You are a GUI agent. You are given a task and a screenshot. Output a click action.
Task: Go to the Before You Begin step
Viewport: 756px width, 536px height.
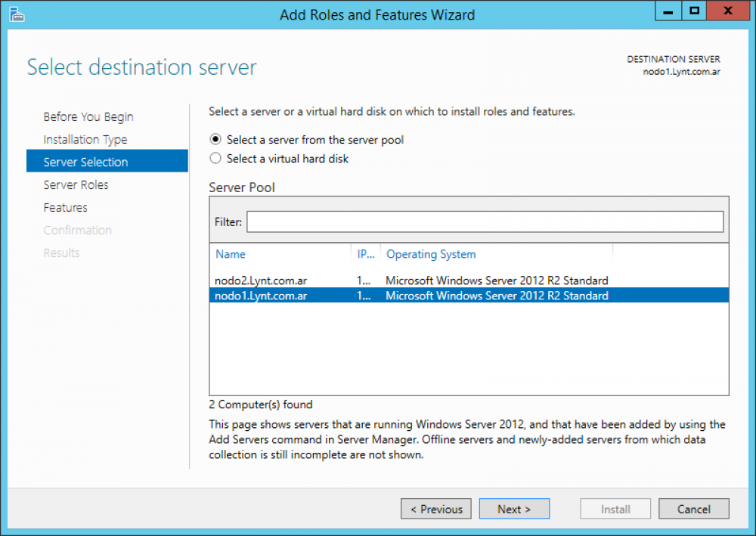point(88,116)
